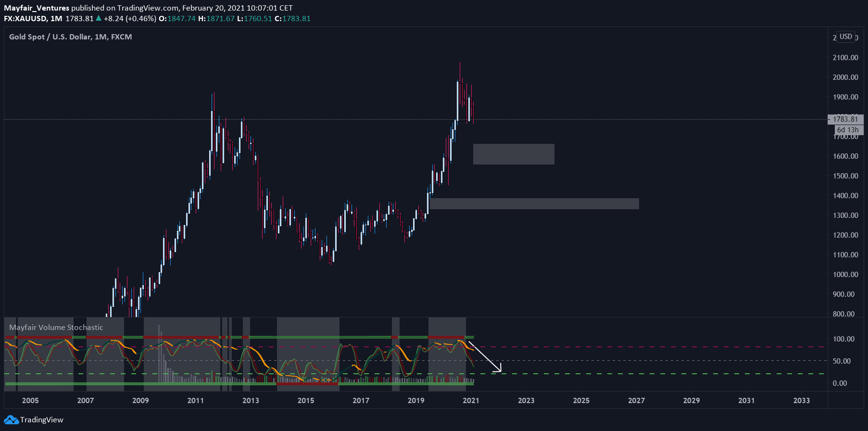Click the 1900.00 price axis label
Viewport: 868px width, 431px height.
845,97
